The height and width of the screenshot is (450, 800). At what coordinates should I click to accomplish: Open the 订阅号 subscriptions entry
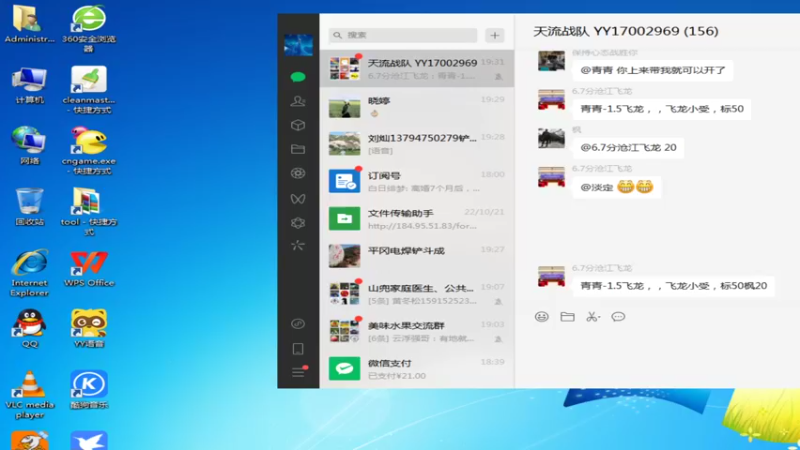point(417,181)
